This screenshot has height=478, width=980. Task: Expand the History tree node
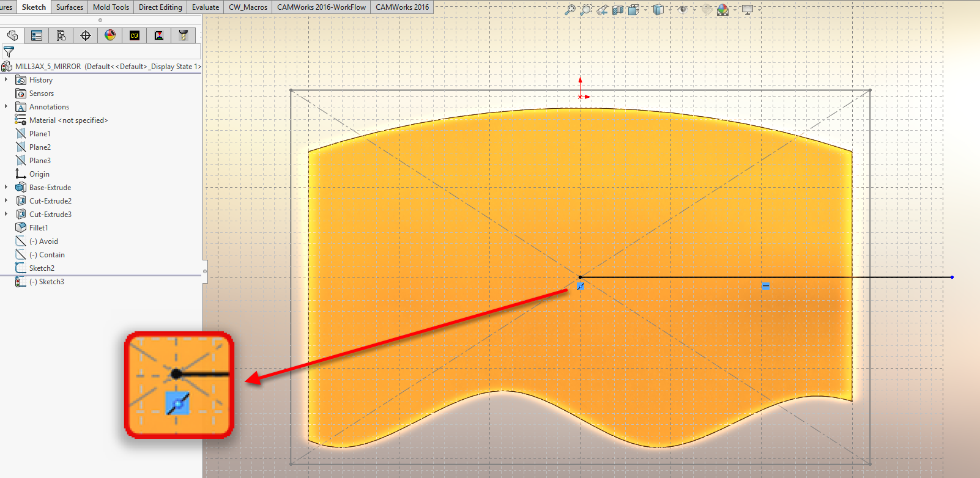click(6, 80)
